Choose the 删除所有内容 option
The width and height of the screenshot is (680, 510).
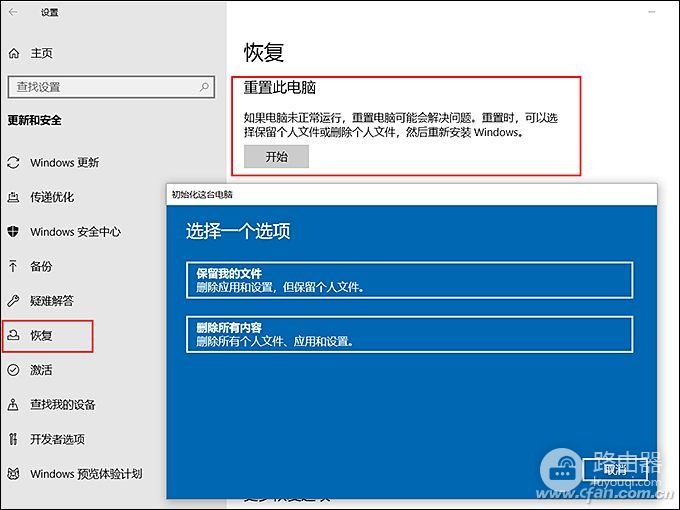(409, 334)
